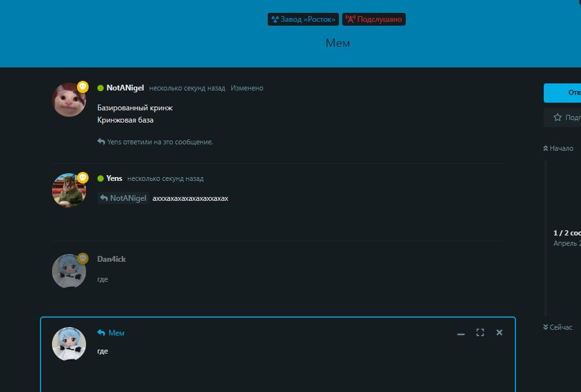
Task: Click Yens's post timestamp
Action: tap(165, 178)
